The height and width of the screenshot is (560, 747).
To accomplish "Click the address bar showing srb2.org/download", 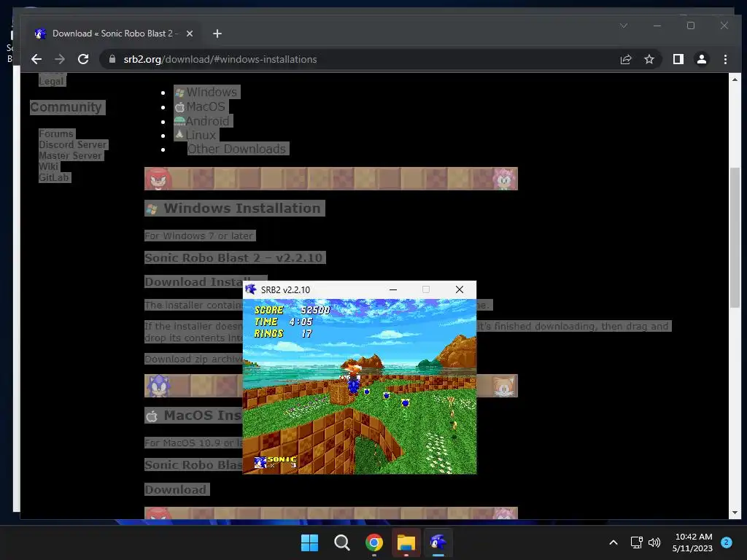I will point(362,59).
